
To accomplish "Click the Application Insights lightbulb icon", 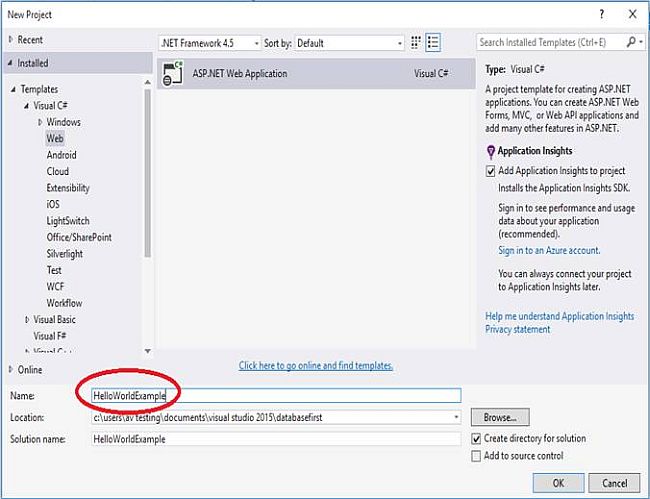I will click(x=490, y=151).
